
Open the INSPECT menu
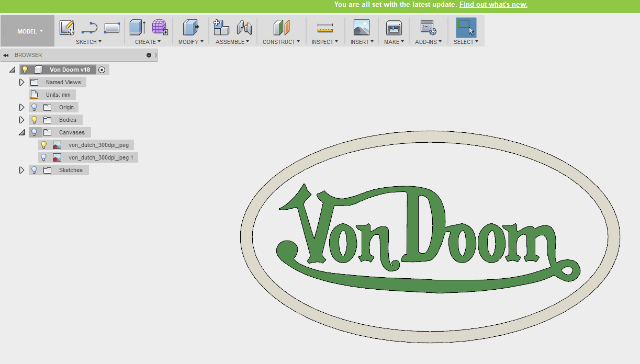(x=325, y=42)
